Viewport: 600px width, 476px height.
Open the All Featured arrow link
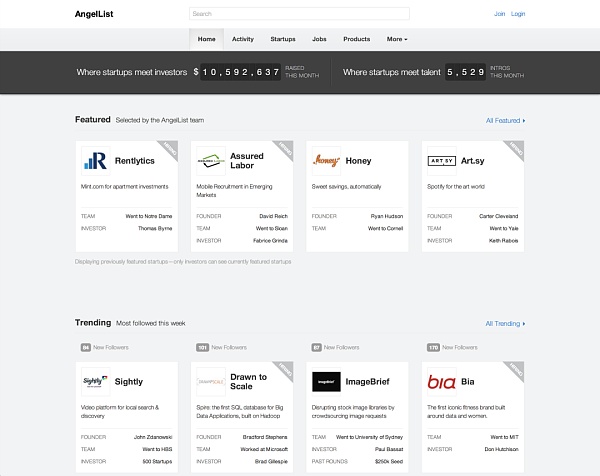point(505,121)
